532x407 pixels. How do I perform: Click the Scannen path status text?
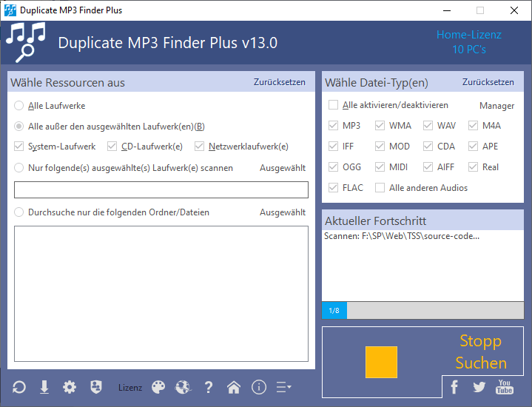click(402, 236)
